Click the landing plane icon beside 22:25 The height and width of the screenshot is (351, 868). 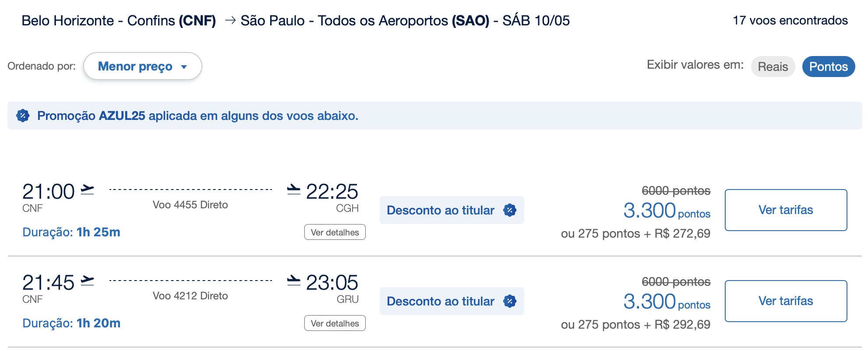(x=293, y=189)
